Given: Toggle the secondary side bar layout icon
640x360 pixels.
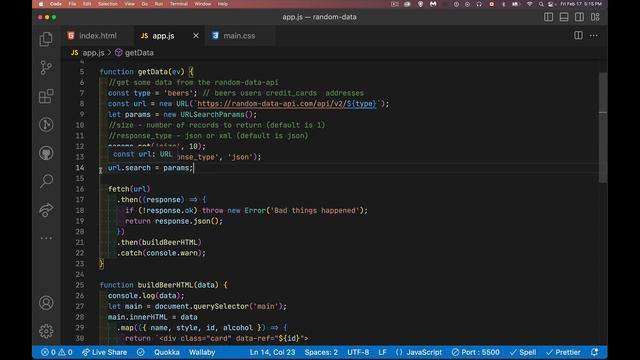Looking at the screenshot, I should tap(579, 17).
